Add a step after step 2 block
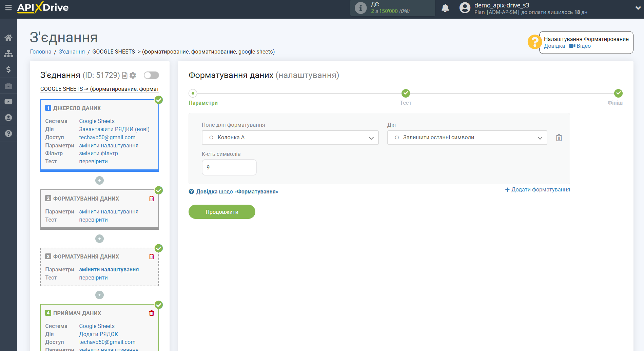 99,239
